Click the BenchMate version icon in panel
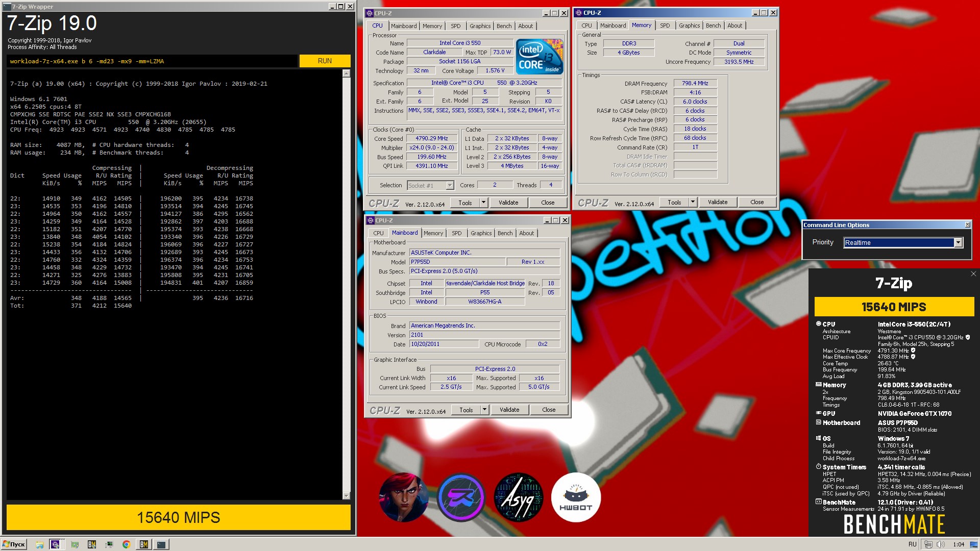980x551 pixels. point(819,502)
